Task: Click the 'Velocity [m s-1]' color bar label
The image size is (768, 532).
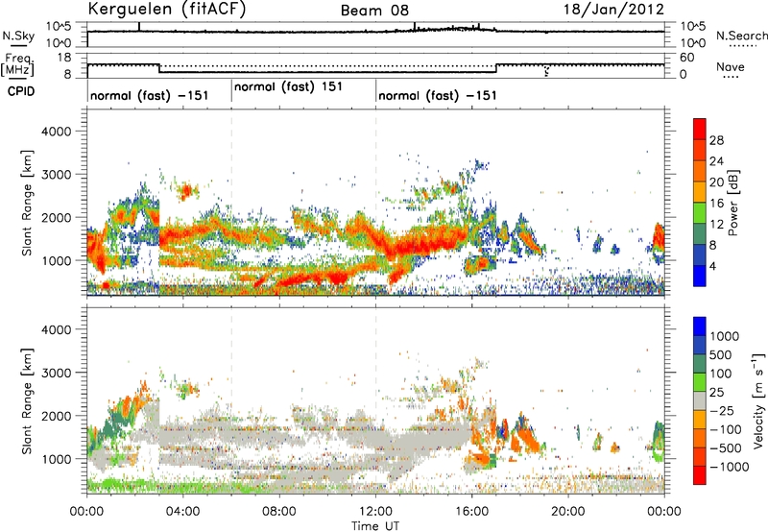Action: (759, 400)
